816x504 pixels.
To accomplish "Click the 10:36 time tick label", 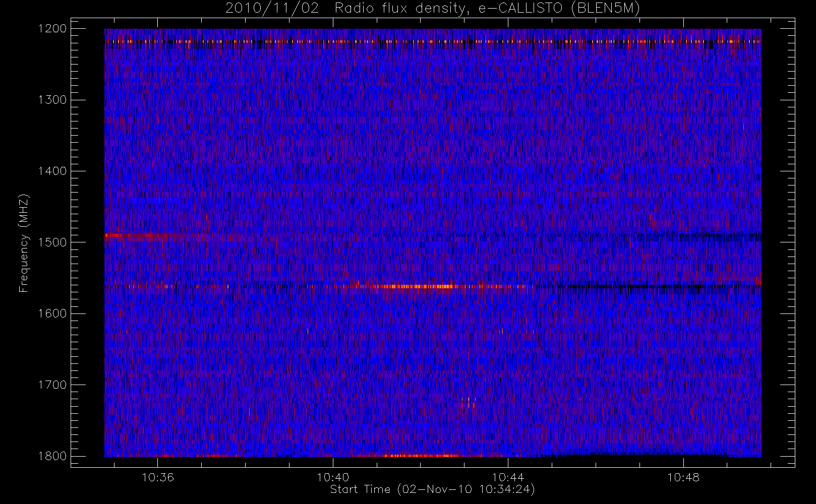I will pos(158,477).
